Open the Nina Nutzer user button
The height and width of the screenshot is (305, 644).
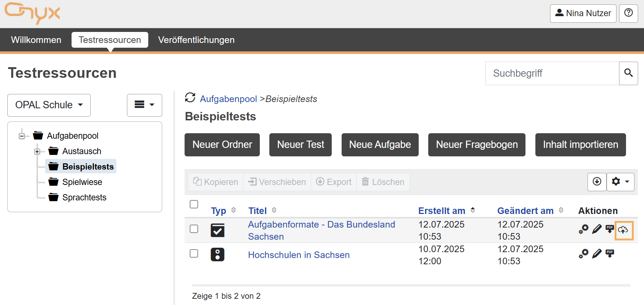point(583,14)
